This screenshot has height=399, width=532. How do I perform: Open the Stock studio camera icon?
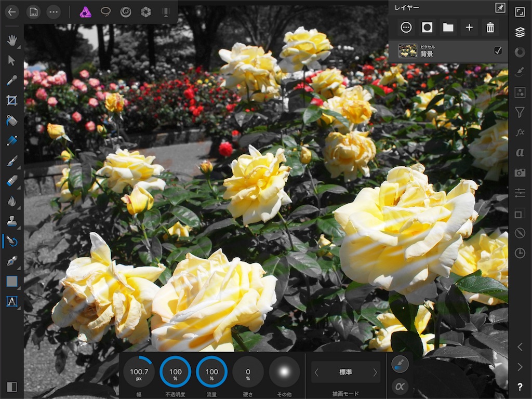(x=520, y=172)
